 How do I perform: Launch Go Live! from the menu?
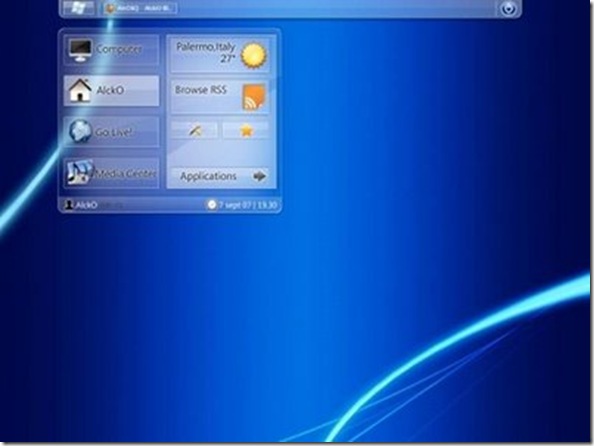[x=111, y=132]
